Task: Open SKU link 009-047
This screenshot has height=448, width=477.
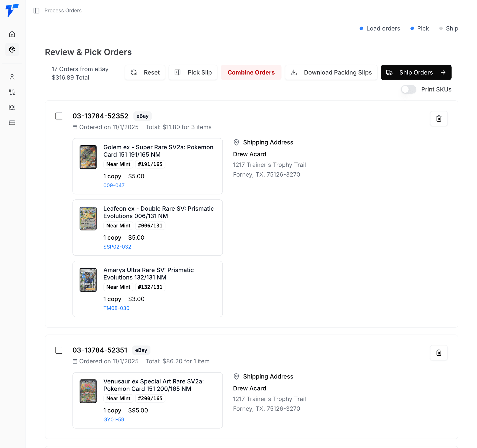Action: pyautogui.click(x=114, y=185)
